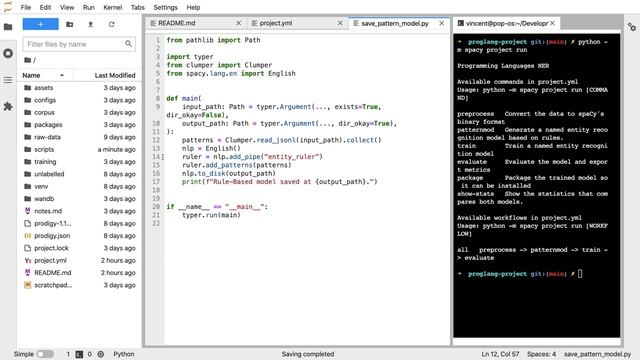This screenshot has width=640, height=360.
Task: Open the assets folder
Action: pos(79,88)
